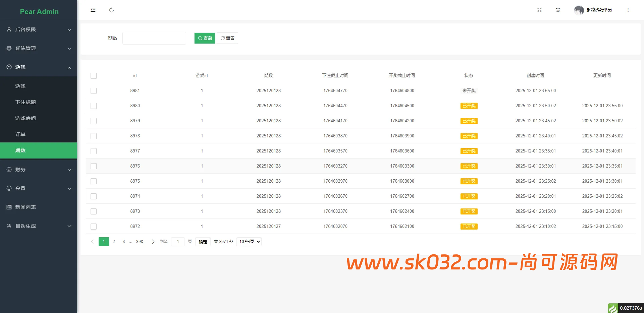Collapse the sidebar navigation
Image resolution: width=644 pixels, height=313 pixels.
93,10
